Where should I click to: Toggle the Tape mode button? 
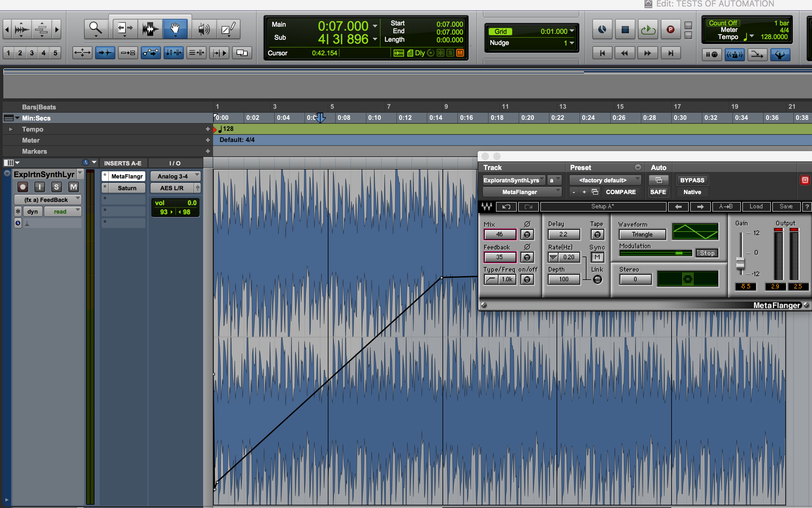[597, 234]
